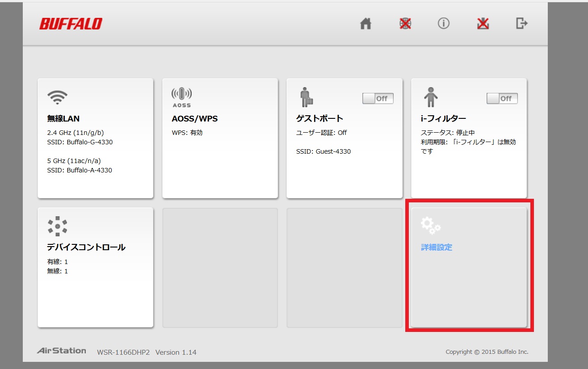Click the 無線: 1 device count

pos(58,271)
